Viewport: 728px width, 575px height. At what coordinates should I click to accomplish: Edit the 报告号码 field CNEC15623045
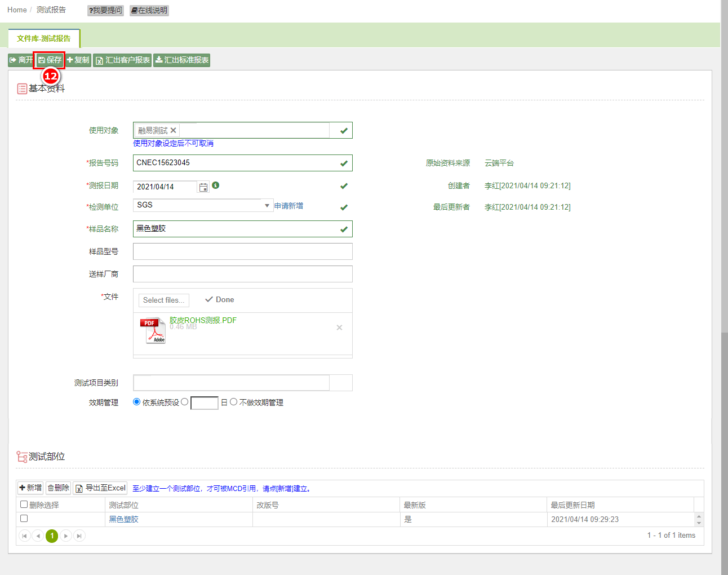[x=243, y=163]
